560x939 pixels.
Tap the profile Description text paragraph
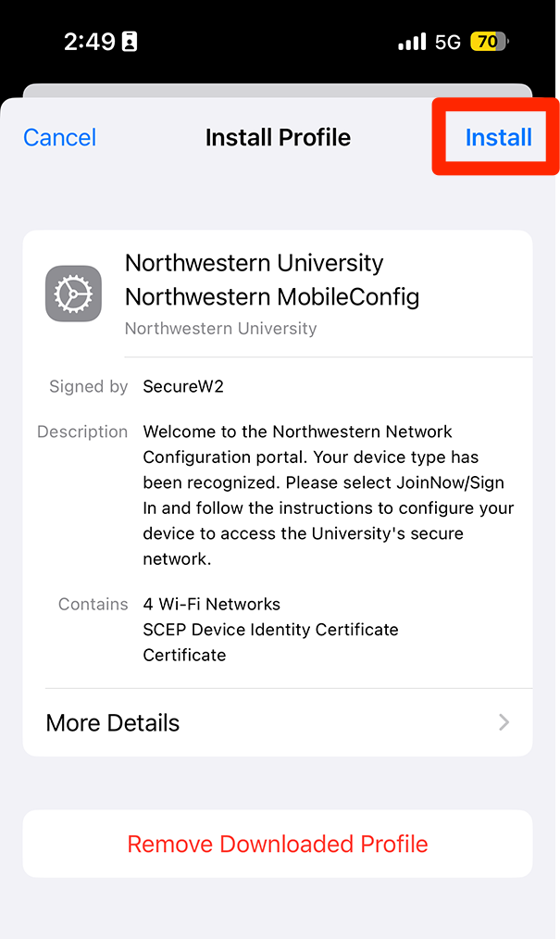point(328,495)
